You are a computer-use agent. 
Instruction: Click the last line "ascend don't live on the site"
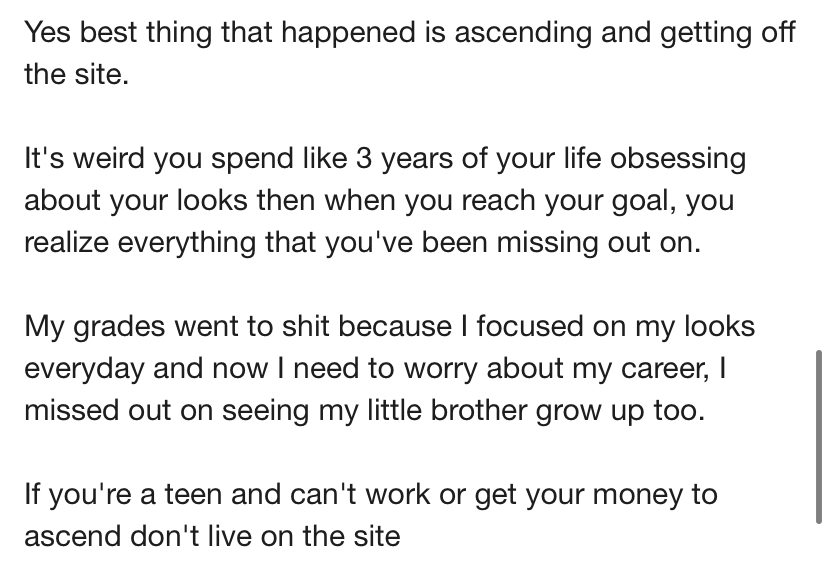(x=211, y=537)
